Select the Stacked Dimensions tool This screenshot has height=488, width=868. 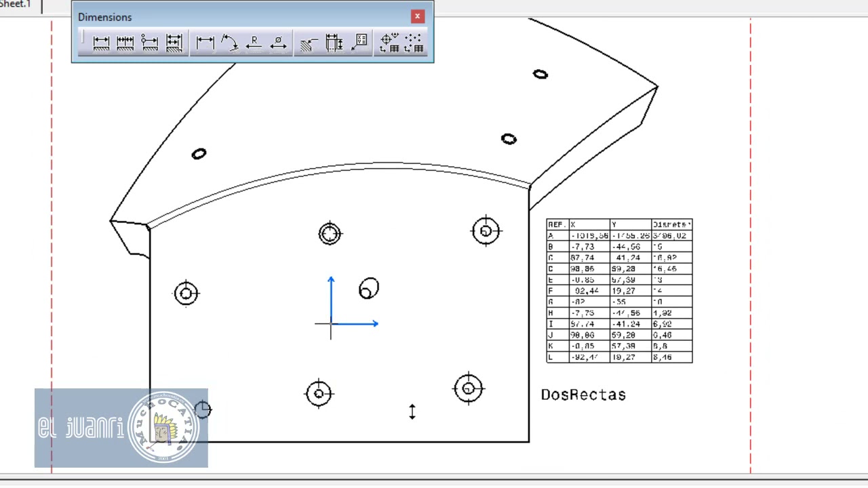[x=174, y=43]
